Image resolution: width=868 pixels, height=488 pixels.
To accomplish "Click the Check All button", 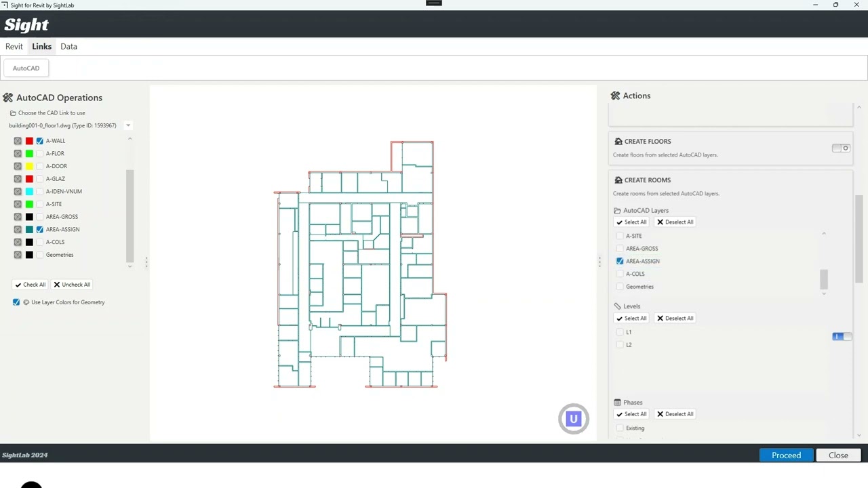I will coord(31,285).
